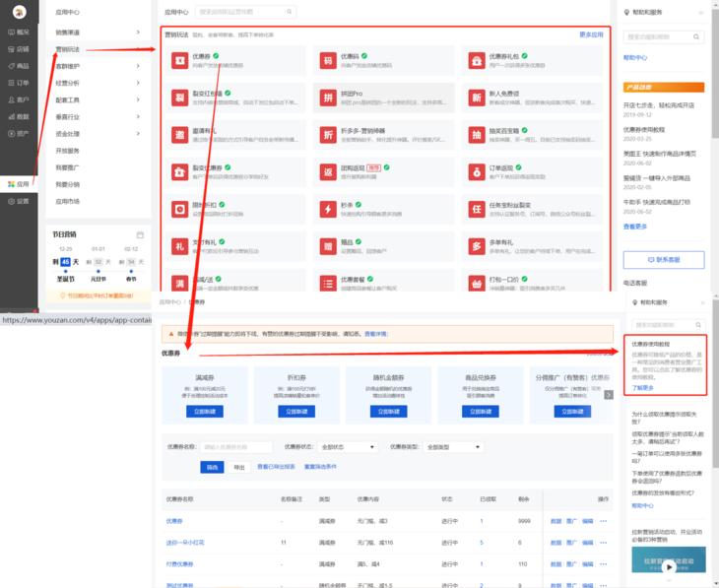Go to 订单 in the sidebar

point(19,83)
